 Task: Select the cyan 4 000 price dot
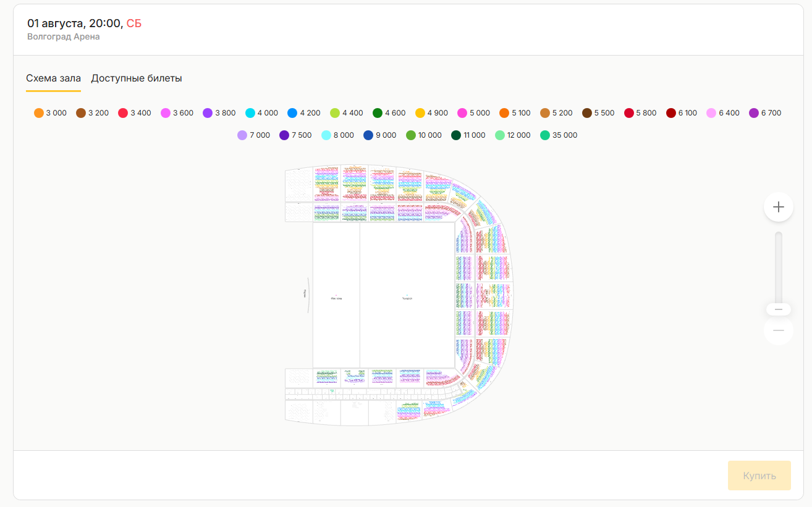[250, 113]
